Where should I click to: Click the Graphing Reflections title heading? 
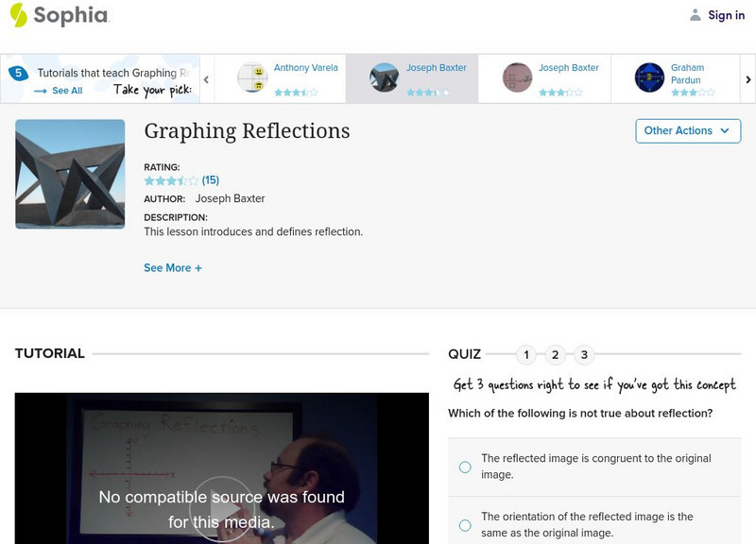(247, 131)
